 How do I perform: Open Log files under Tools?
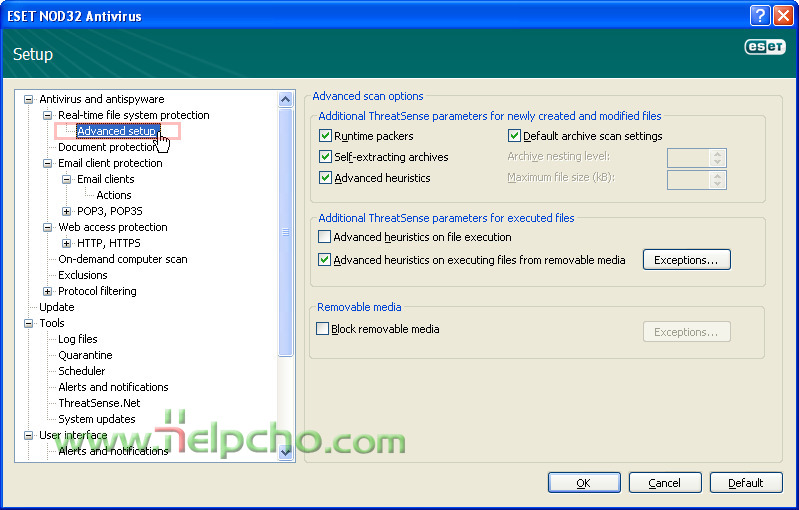point(77,339)
